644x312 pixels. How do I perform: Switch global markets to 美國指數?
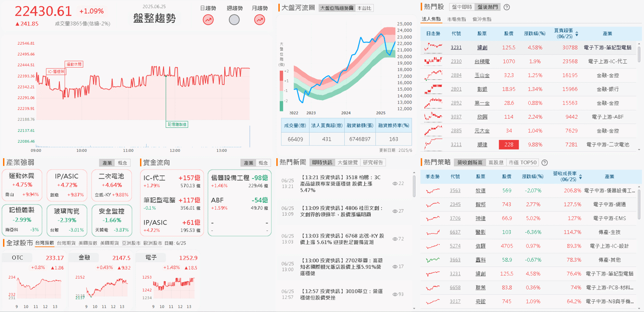[x=88, y=243]
